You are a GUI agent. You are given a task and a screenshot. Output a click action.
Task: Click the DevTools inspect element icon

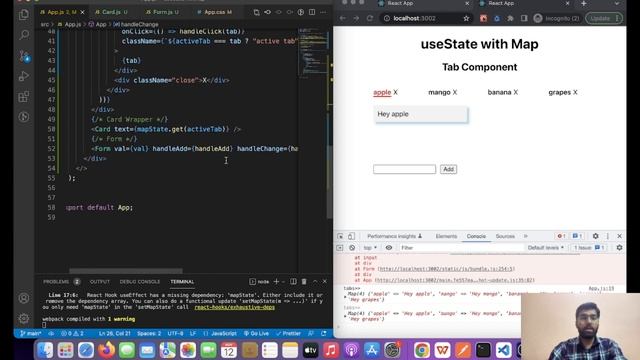(x=340, y=236)
